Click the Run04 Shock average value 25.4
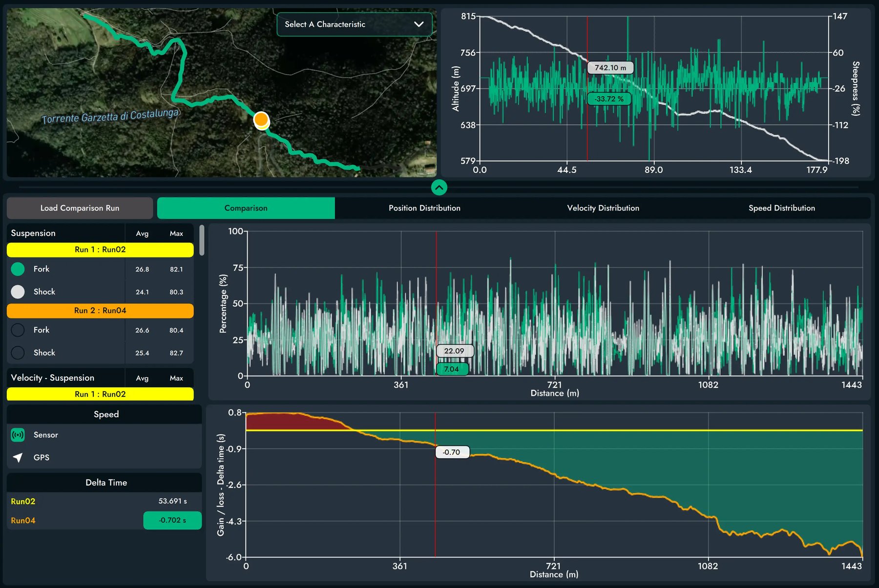This screenshot has width=879, height=588. tap(142, 353)
